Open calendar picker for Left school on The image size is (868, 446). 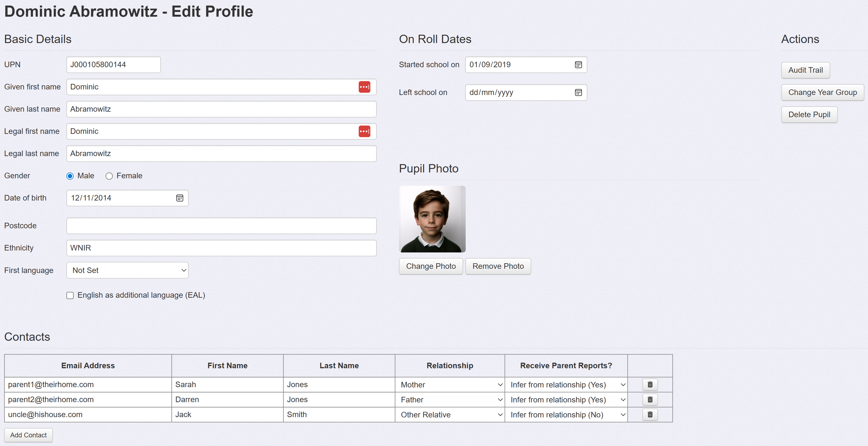click(x=578, y=92)
